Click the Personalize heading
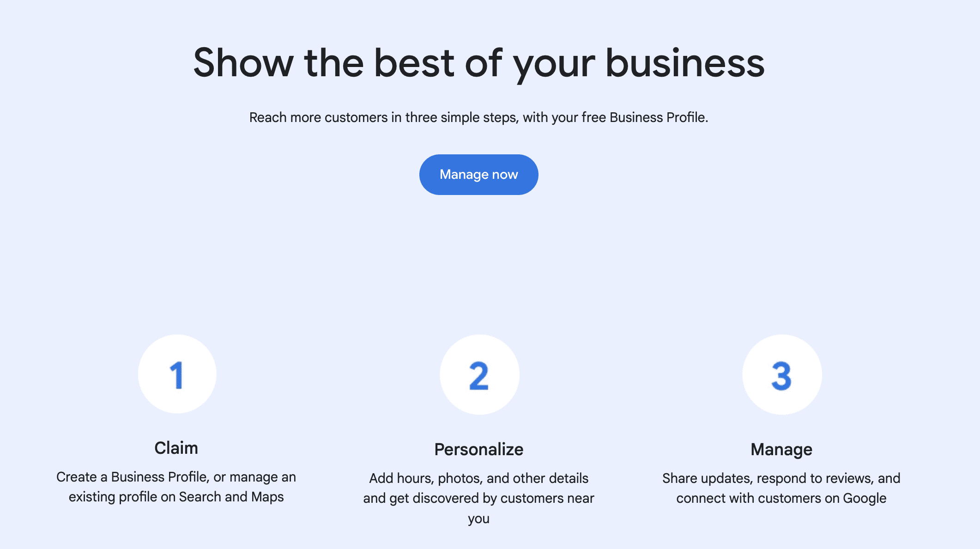This screenshot has width=980, height=549. click(x=479, y=449)
